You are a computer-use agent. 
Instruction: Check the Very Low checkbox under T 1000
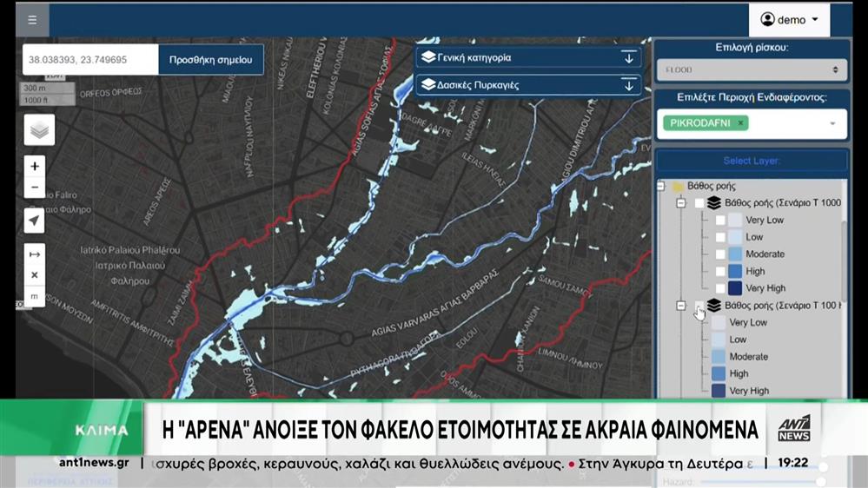pos(720,221)
